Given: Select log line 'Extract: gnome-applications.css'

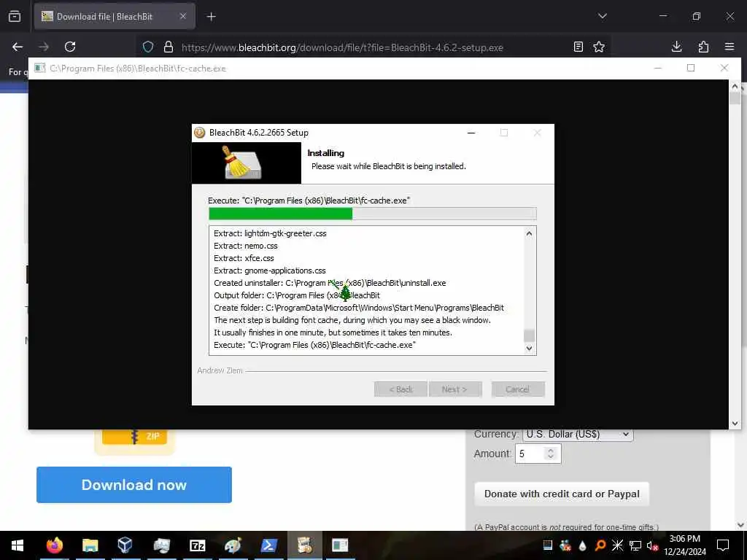Looking at the screenshot, I should [x=270, y=271].
